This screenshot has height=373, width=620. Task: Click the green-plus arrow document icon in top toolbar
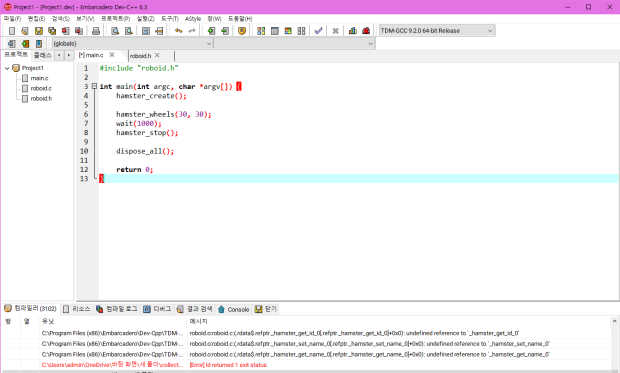click(211, 30)
